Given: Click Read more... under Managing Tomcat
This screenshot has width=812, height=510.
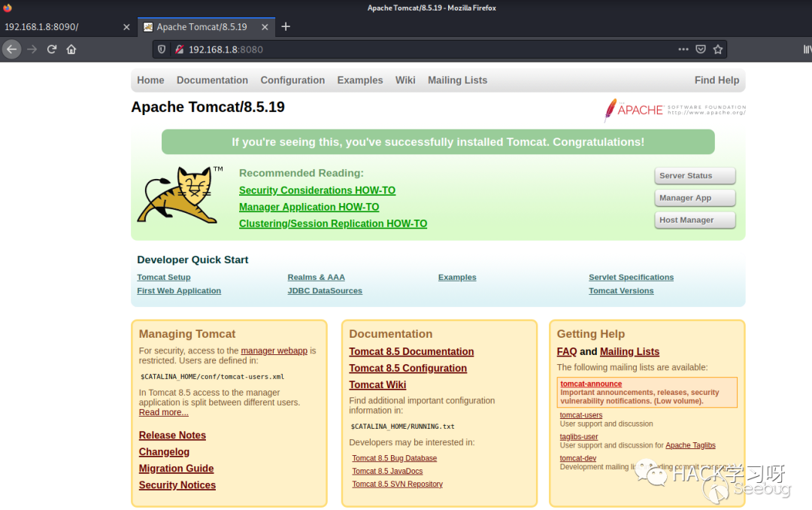Looking at the screenshot, I should [x=164, y=412].
